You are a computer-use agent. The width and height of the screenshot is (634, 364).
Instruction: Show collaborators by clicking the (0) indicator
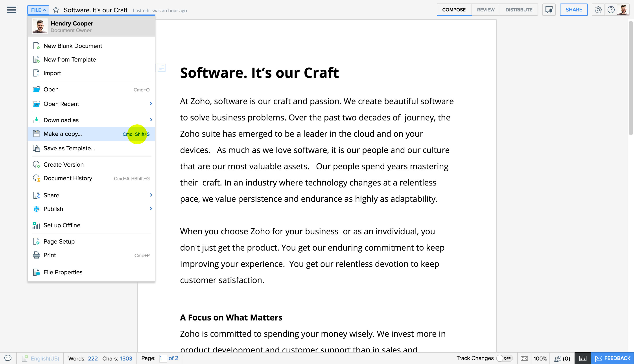click(x=562, y=358)
